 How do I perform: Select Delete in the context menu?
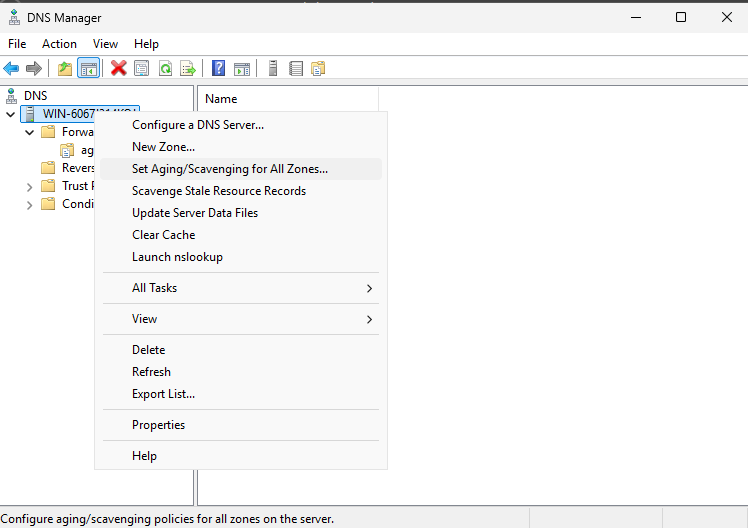click(x=241, y=350)
